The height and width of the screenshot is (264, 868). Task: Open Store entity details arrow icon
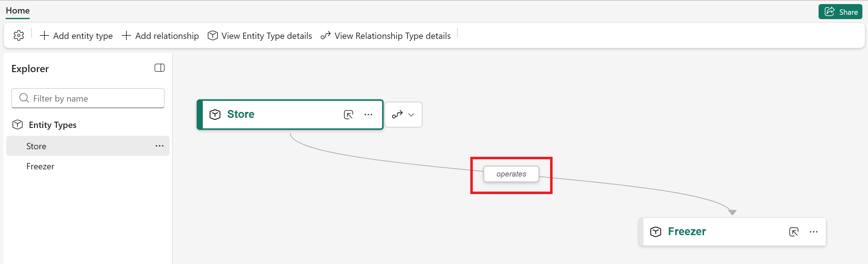tap(348, 114)
